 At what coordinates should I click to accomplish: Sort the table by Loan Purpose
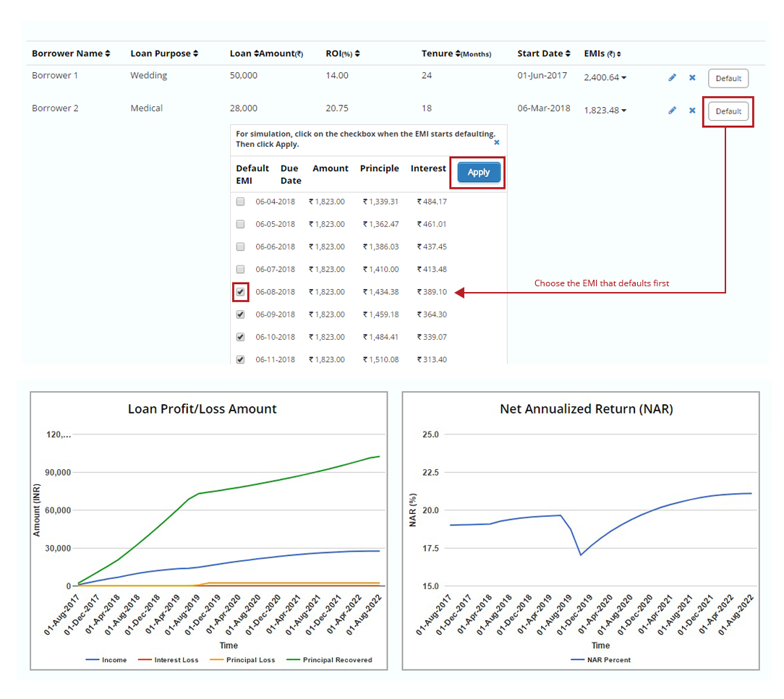[195, 53]
